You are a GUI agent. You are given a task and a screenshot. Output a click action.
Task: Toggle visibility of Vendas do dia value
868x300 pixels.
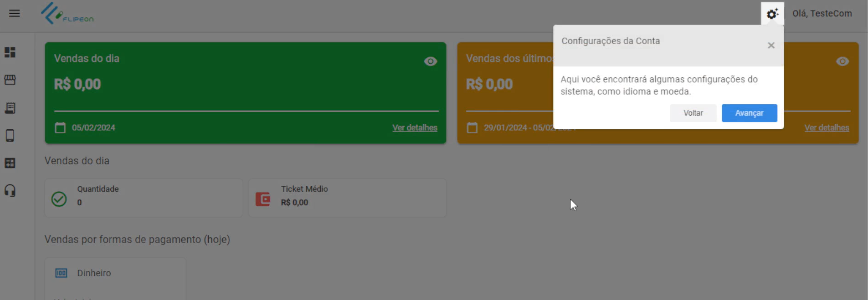(431, 61)
